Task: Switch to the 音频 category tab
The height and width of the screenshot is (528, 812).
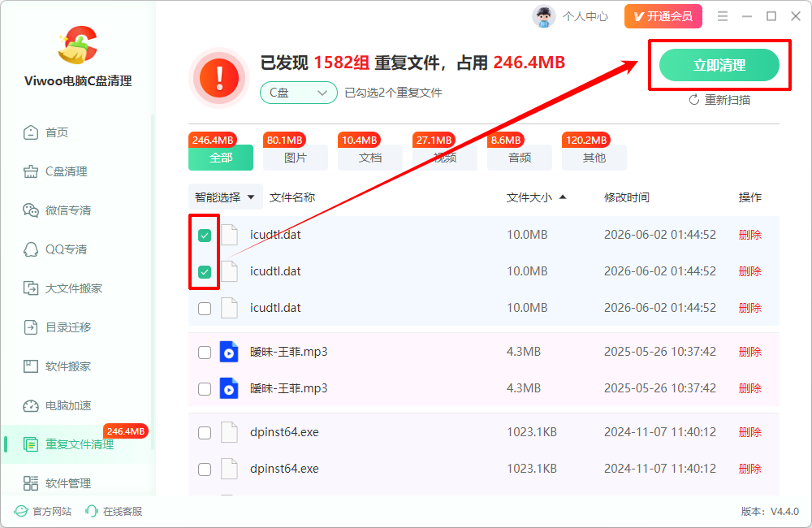Action: pyautogui.click(x=520, y=158)
